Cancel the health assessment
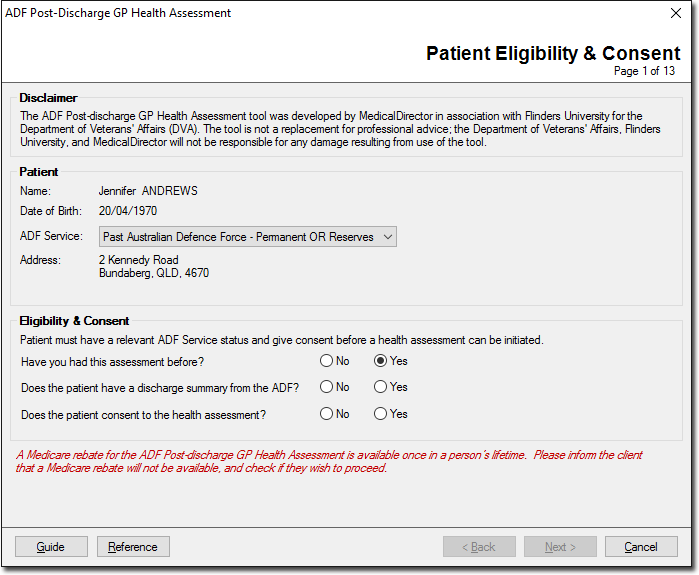 (641, 547)
